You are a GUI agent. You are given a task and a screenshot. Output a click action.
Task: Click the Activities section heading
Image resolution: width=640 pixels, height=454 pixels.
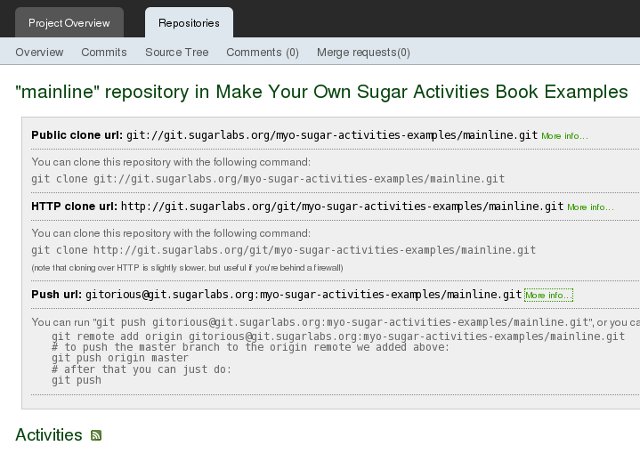point(48,435)
